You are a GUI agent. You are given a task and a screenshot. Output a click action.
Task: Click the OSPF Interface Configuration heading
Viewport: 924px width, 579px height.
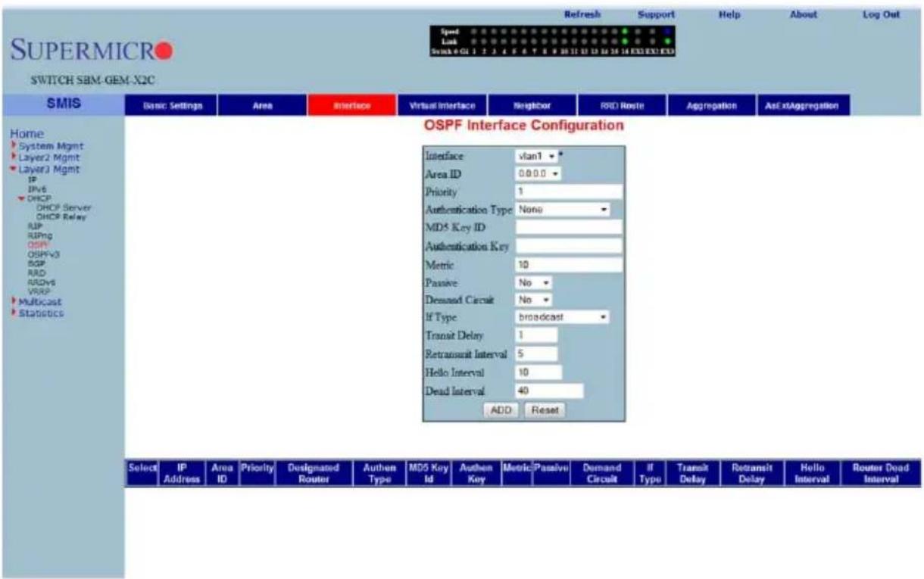pyautogui.click(x=524, y=126)
